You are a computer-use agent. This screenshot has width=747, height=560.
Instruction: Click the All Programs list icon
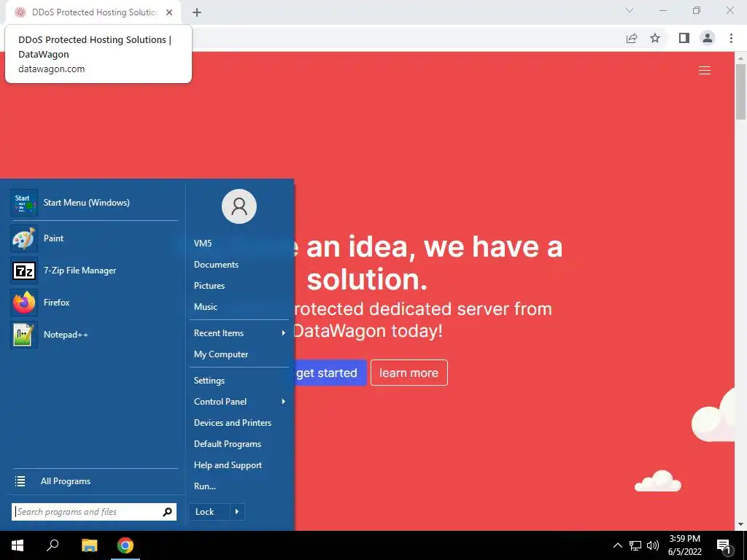click(20, 481)
